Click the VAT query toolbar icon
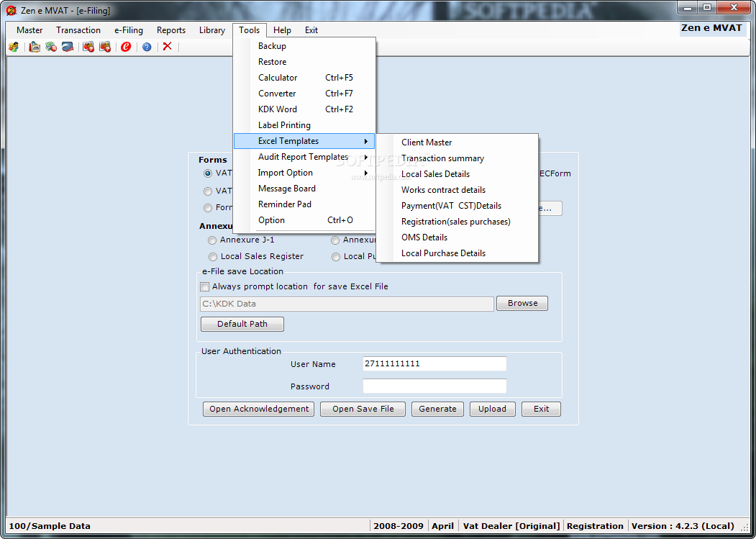 click(x=88, y=47)
